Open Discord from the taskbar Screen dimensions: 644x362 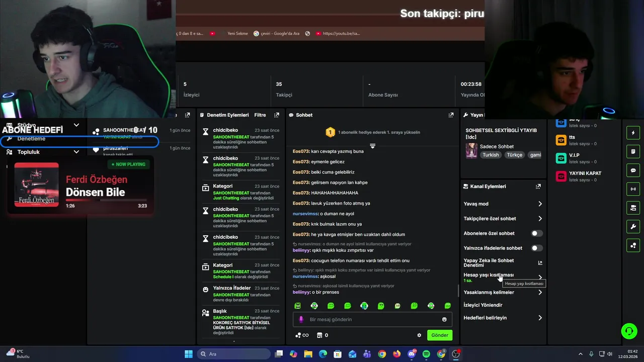point(412,354)
